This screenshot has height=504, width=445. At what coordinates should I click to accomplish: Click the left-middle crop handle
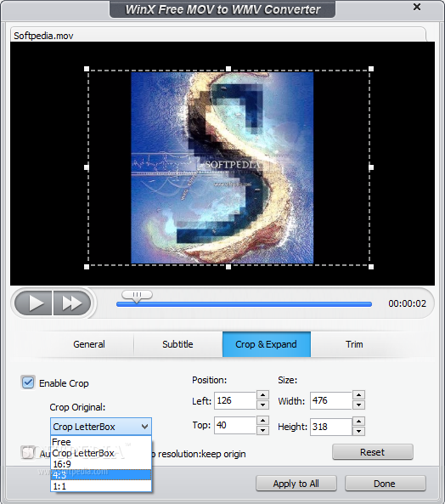pos(87,167)
